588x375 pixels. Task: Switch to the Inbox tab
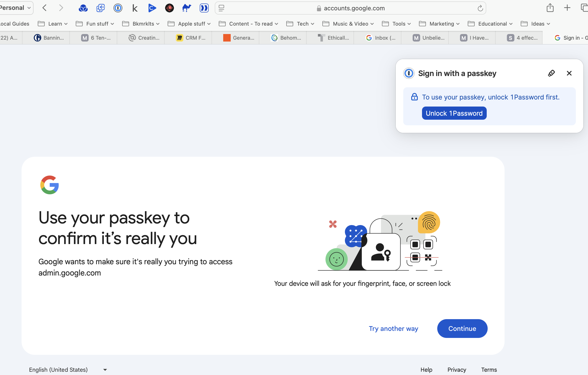pyautogui.click(x=377, y=38)
